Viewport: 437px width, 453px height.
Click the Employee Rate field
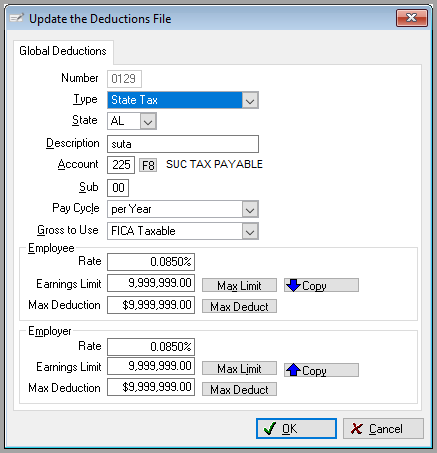[x=151, y=262]
